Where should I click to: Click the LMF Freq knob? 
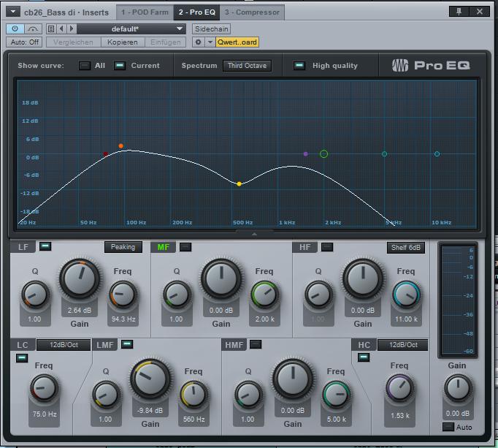click(x=194, y=395)
